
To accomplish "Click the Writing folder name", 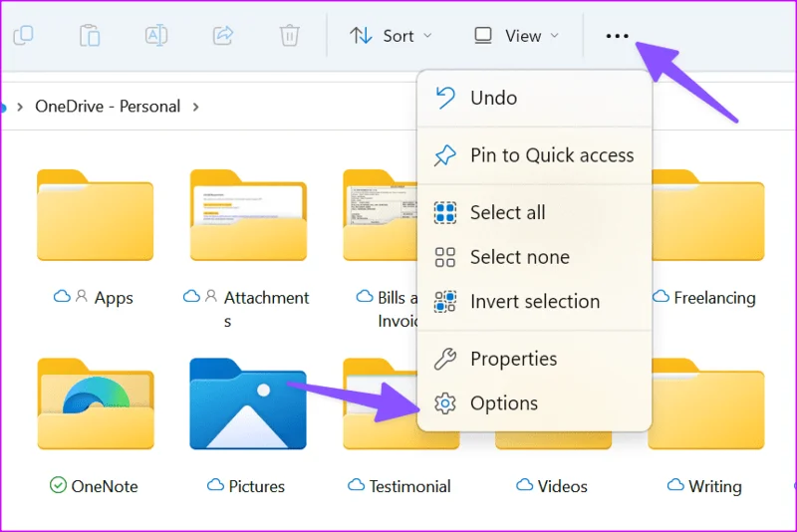I will click(715, 486).
